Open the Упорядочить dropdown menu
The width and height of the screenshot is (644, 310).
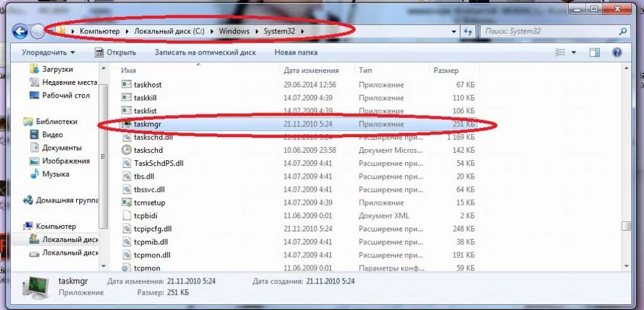pyautogui.click(x=48, y=53)
